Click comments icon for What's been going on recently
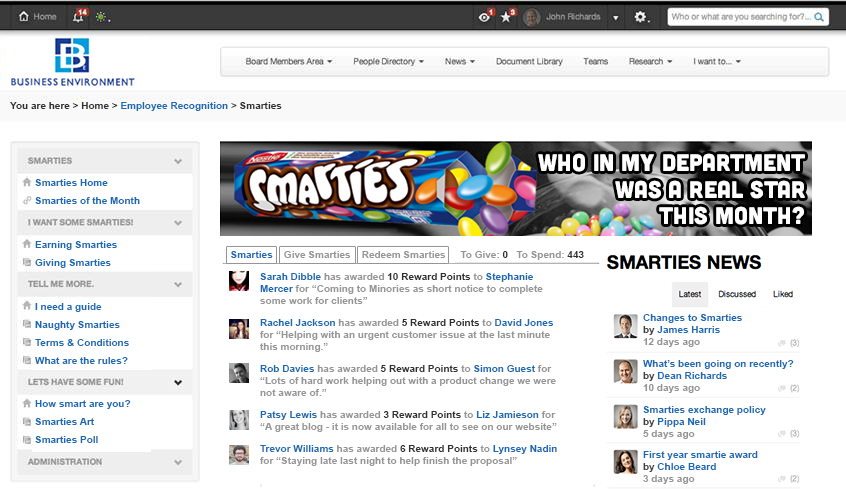This screenshot has height=490, width=846. point(781,389)
